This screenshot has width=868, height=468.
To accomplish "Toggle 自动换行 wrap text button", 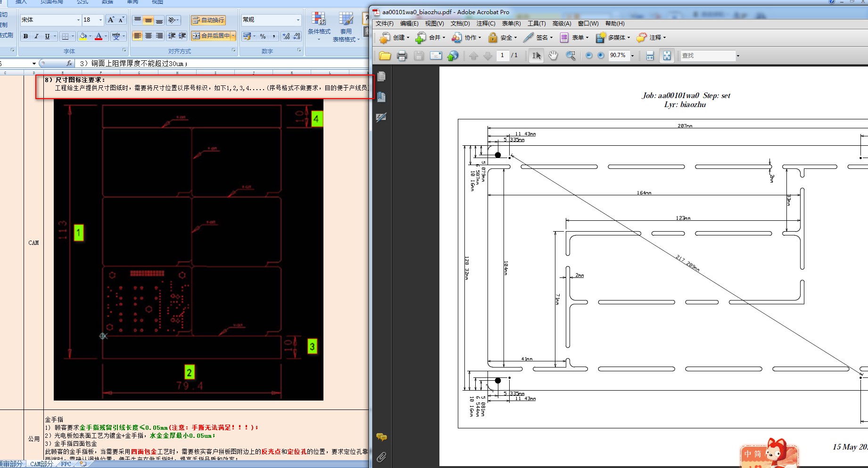I will [208, 20].
